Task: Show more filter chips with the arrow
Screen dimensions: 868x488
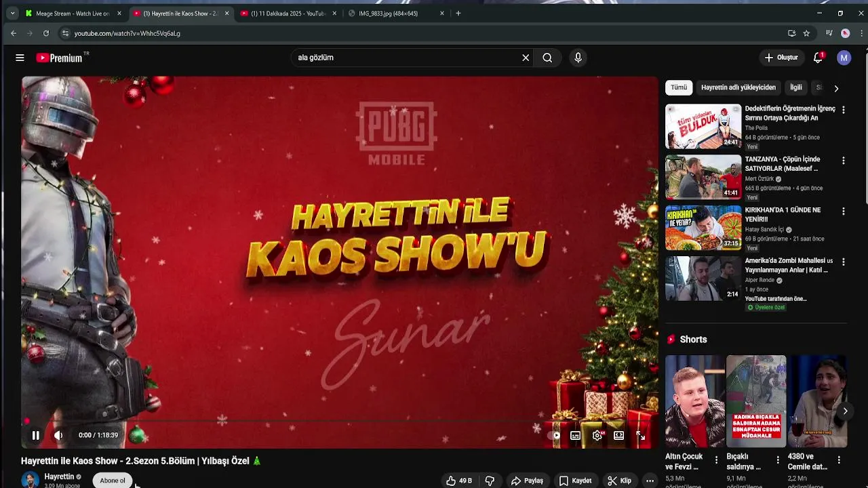Action: coord(836,88)
